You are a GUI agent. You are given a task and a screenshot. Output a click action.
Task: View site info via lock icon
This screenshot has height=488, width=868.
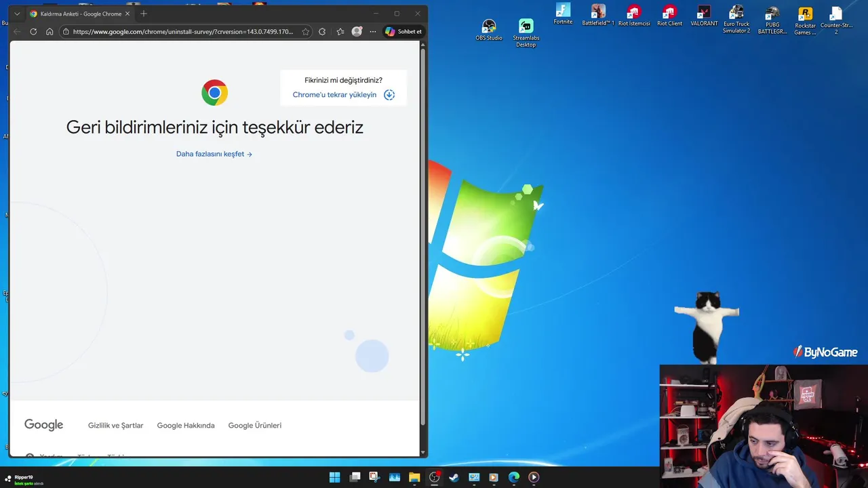pos(66,31)
